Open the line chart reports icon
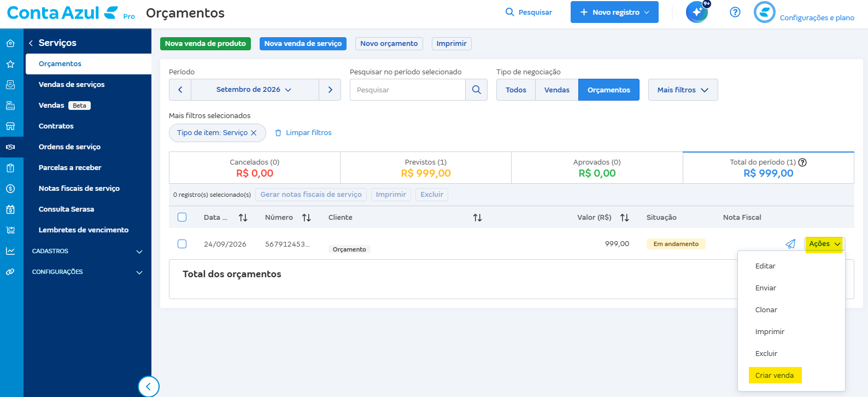 10,251
